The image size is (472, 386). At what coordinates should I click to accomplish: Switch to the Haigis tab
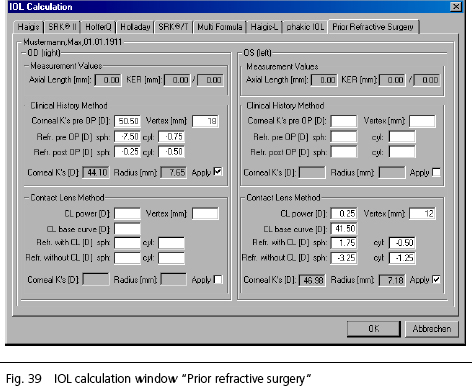click(29, 27)
